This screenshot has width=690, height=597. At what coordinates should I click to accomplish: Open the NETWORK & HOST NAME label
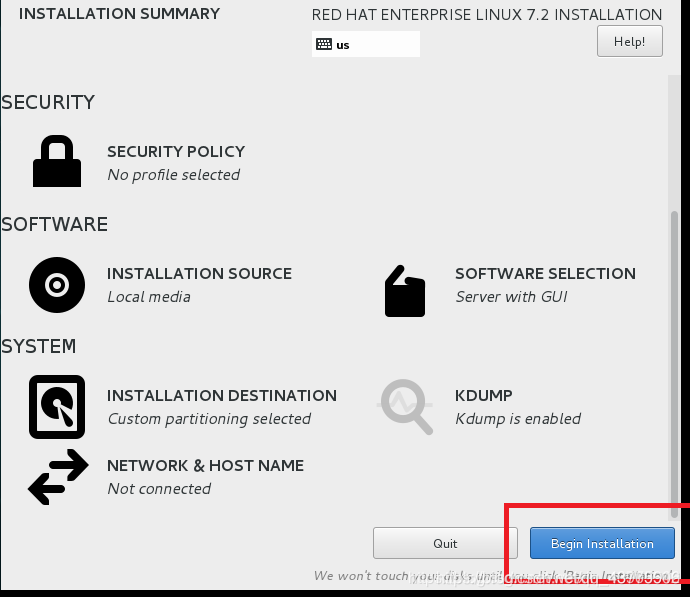206,465
